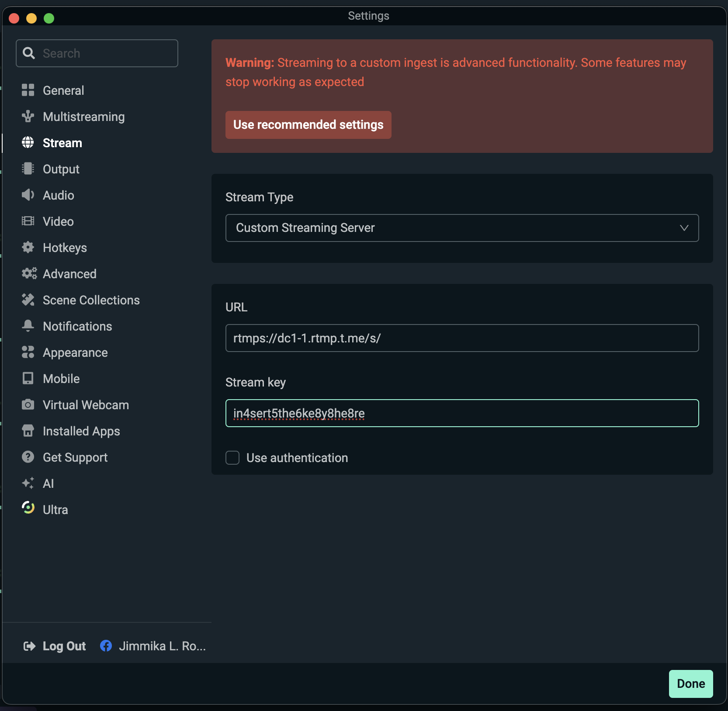
Task: Click the Ultra membership icon
Action: click(x=28, y=509)
